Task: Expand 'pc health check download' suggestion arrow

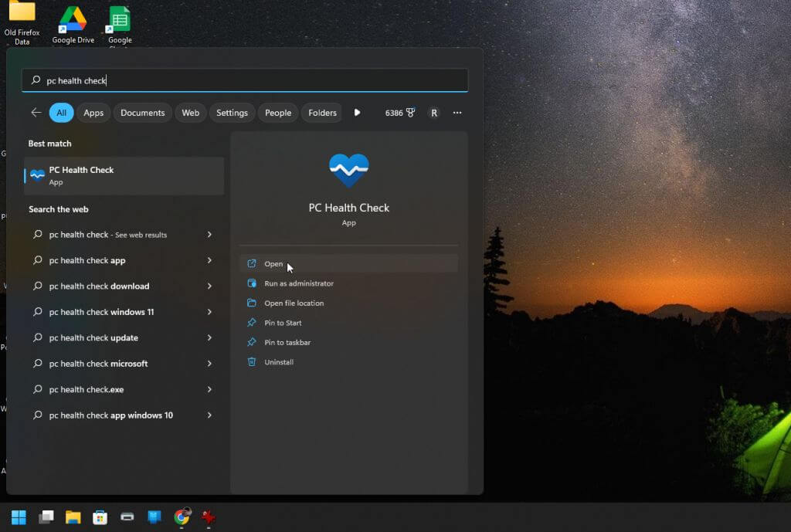Action: (x=209, y=286)
